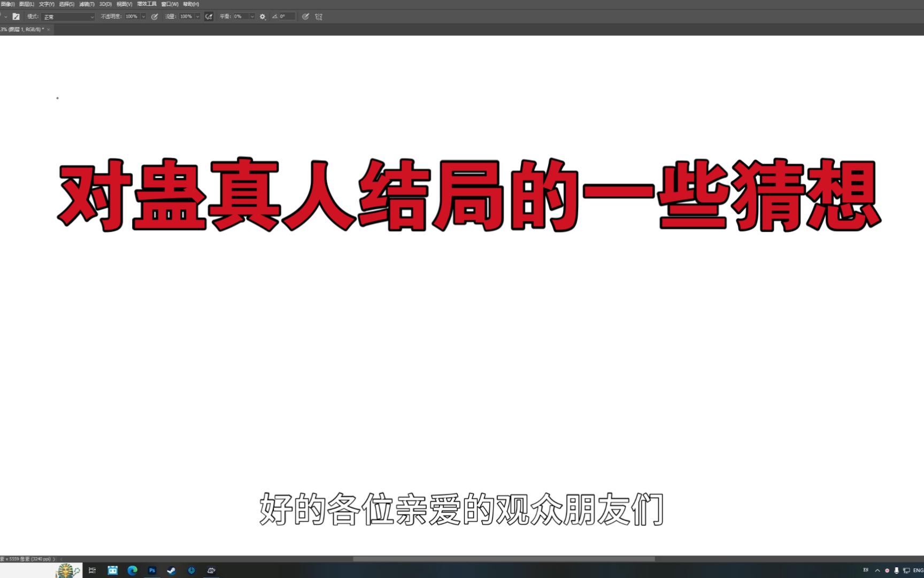Viewport: 924px width, 578px height.
Task: Show hidden system tray icons
Action: (x=877, y=571)
